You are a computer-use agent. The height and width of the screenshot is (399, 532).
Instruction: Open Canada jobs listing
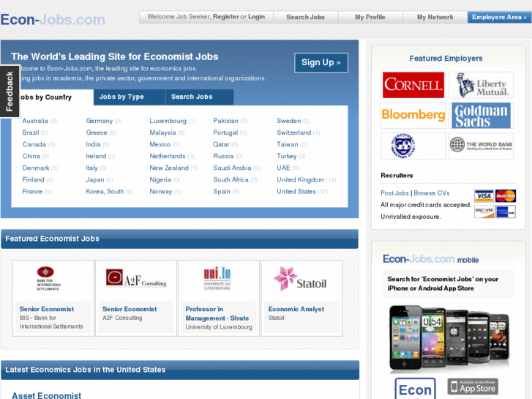click(x=34, y=144)
